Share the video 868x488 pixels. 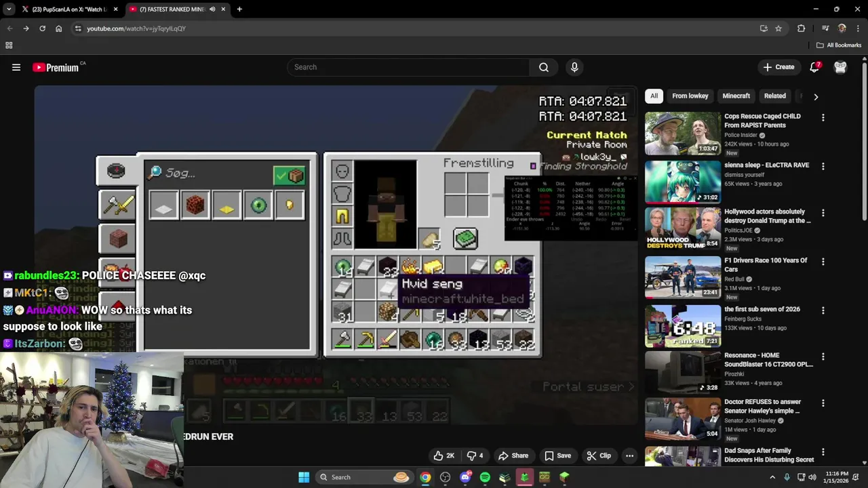pyautogui.click(x=513, y=455)
